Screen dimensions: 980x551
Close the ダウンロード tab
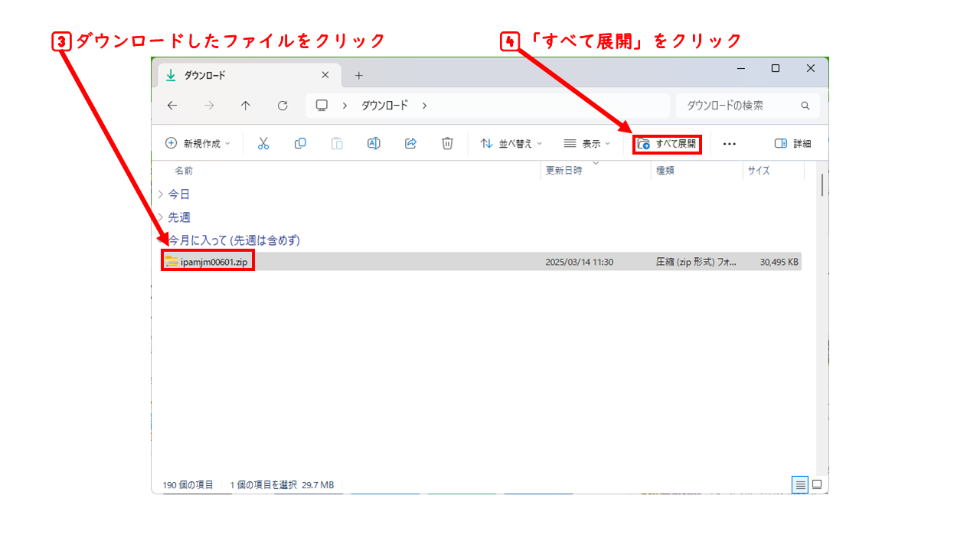(x=325, y=75)
